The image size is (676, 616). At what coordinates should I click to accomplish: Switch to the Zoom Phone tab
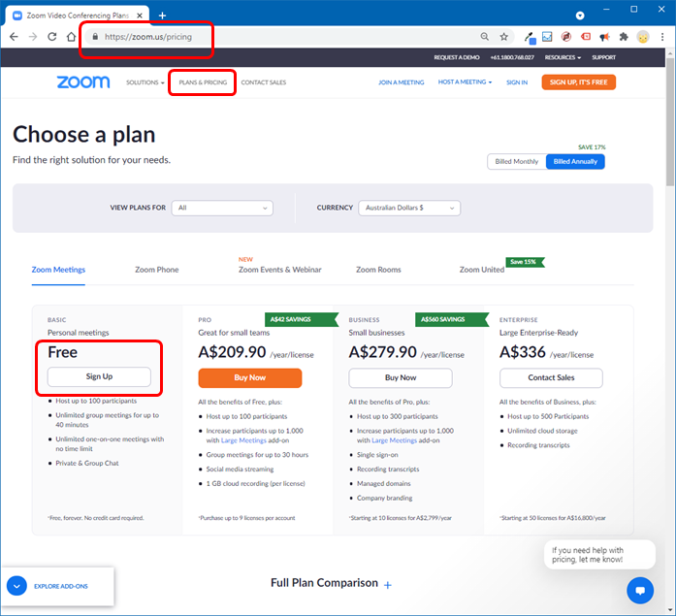[156, 270]
